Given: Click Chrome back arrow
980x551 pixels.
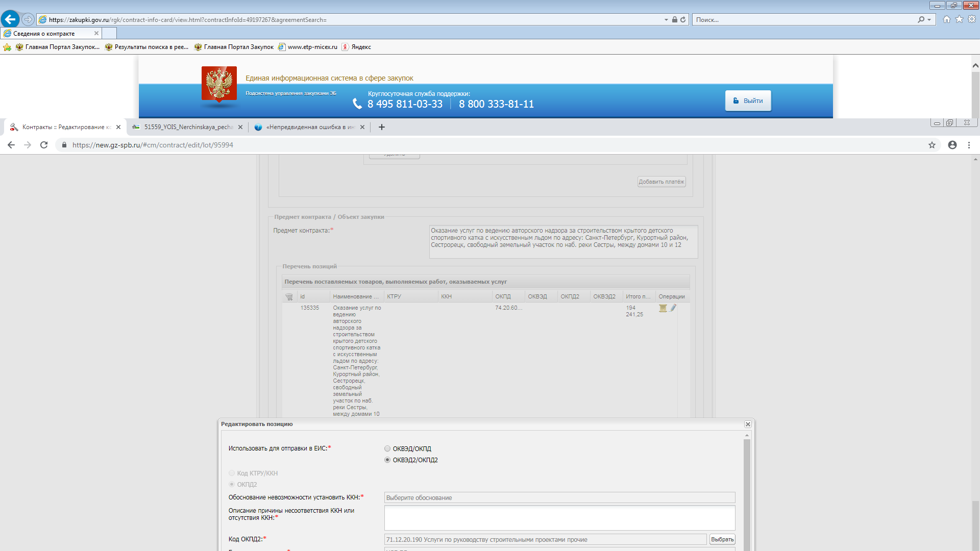Looking at the screenshot, I should coord(11,145).
